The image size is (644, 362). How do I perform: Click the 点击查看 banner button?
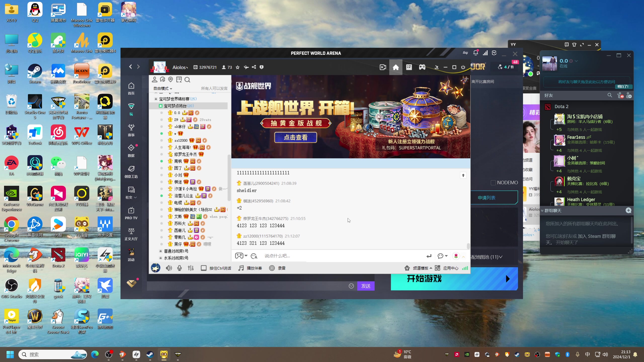pos(296,138)
